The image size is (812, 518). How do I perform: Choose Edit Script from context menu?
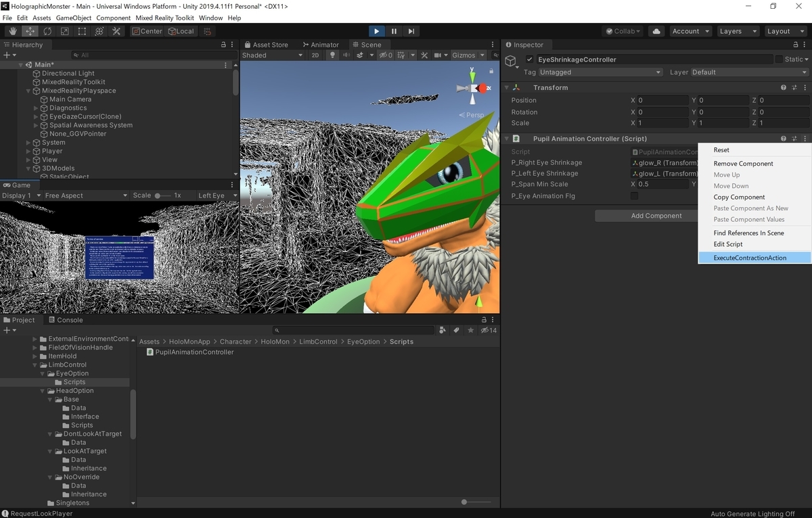pyautogui.click(x=754, y=244)
